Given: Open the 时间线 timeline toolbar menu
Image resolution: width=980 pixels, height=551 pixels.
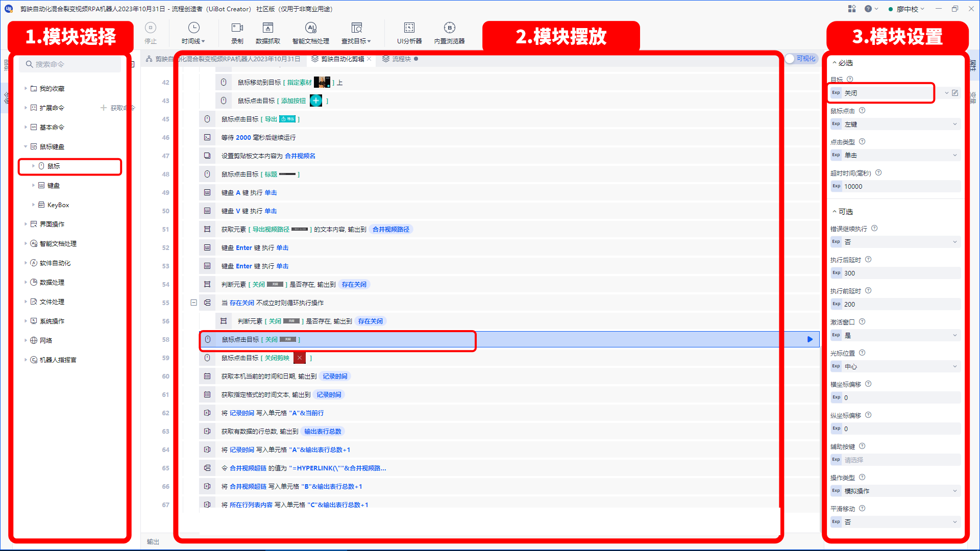Looking at the screenshot, I should pos(193,33).
